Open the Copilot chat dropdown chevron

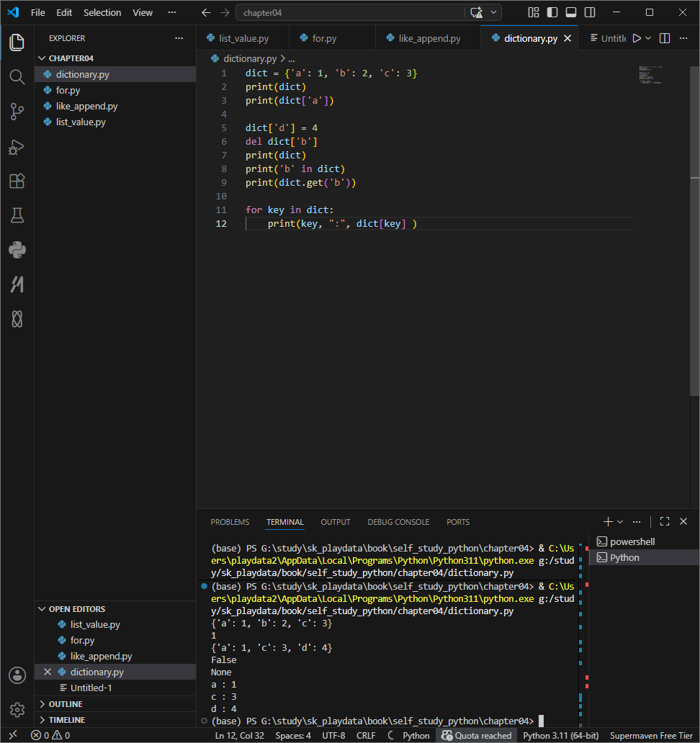click(x=493, y=13)
